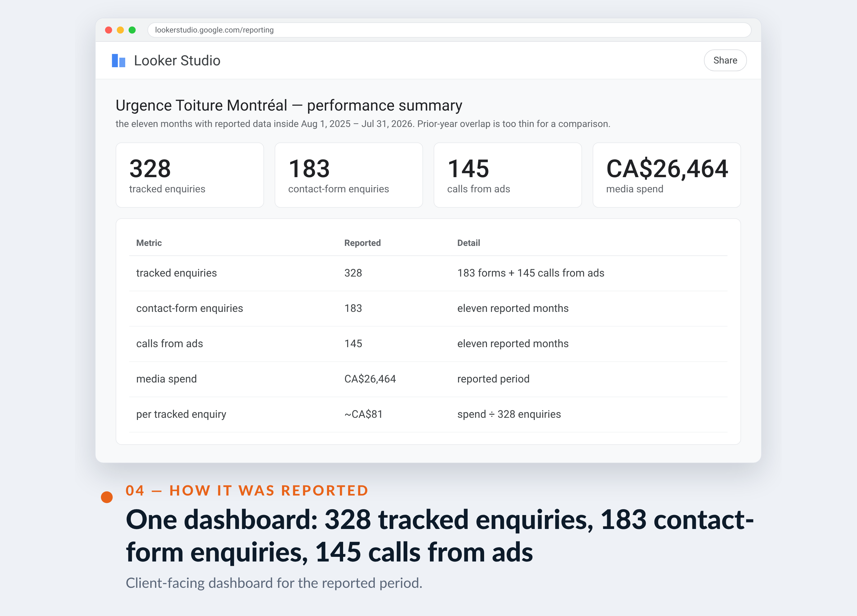This screenshot has height=616, width=857.
Task: Select the CA$26,464 media spend scorecard
Action: click(667, 175)
